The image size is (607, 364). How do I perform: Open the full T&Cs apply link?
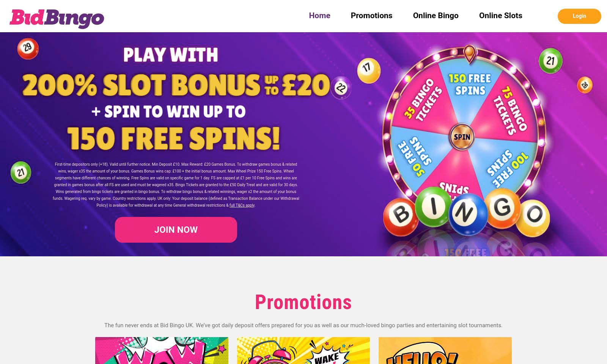tap(242, 205)
